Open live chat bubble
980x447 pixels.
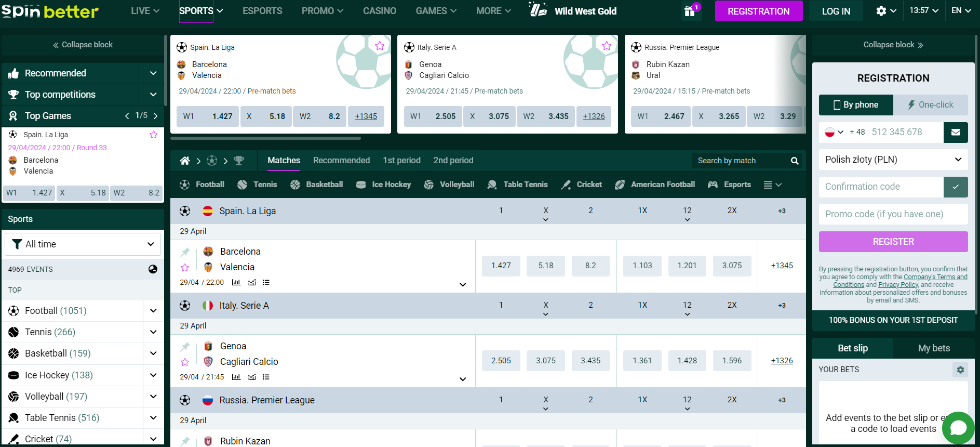[x=958, y=428]
